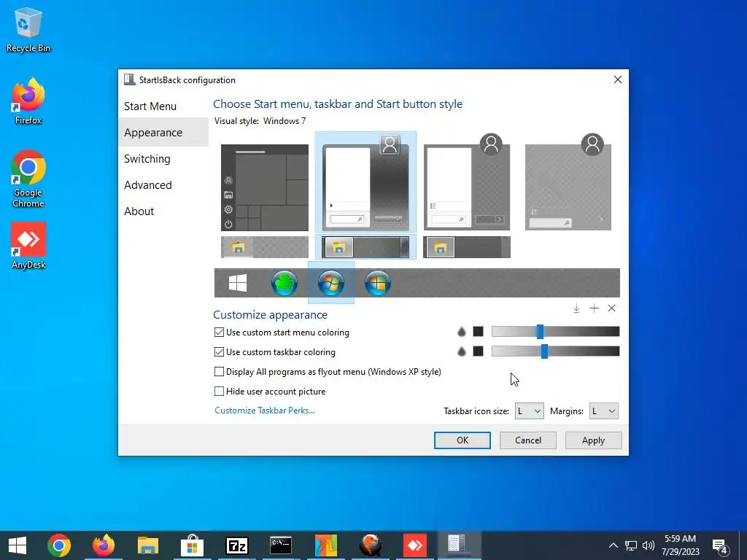Go to Start Menu section

[163, 106]
